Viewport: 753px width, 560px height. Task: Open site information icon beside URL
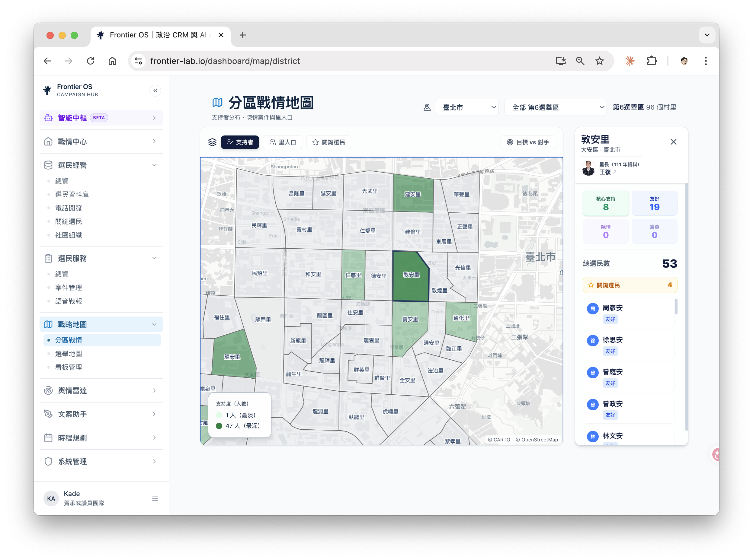138,61
